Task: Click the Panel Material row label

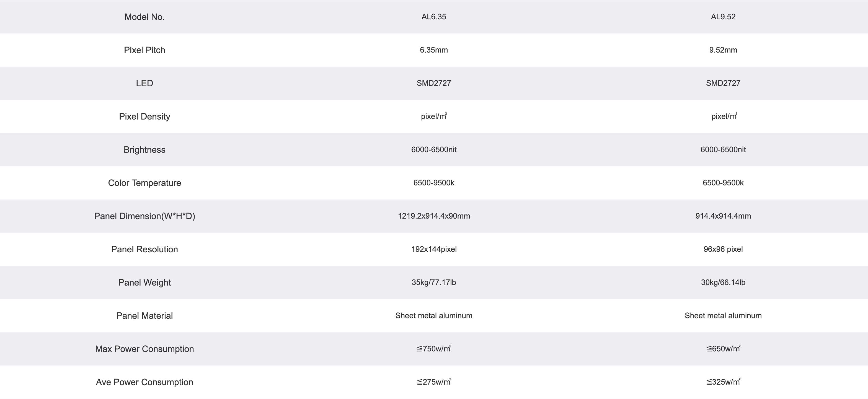Action: [x=144, y=316]
